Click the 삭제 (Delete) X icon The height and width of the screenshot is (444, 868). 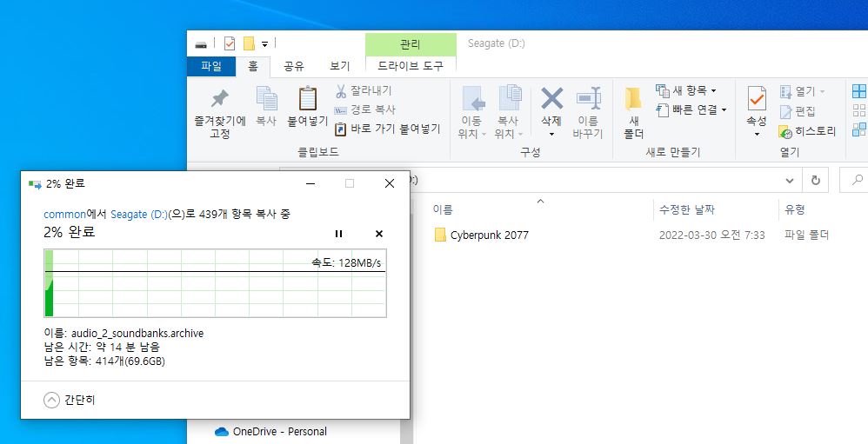tap(551, 100)
